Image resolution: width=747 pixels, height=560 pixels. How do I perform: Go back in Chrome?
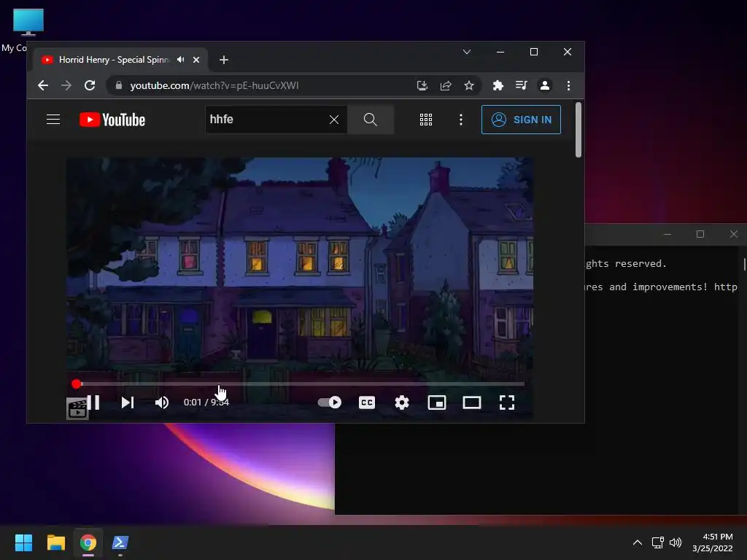tap(43, 85)
